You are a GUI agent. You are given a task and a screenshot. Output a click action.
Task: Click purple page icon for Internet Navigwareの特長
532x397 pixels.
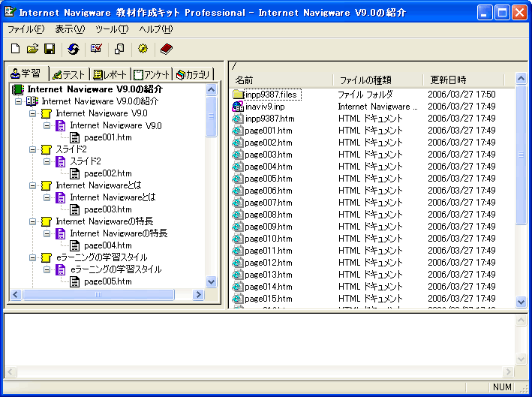pyautogui.click(x=60, y=233)
